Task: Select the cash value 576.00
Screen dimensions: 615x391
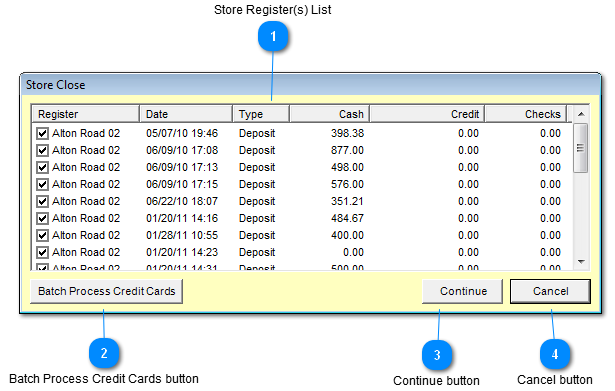Action: (x=347, y=184)
